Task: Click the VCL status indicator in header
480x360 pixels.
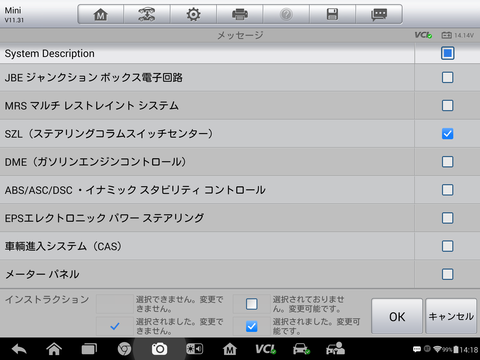Action: [x=423, y=35]
